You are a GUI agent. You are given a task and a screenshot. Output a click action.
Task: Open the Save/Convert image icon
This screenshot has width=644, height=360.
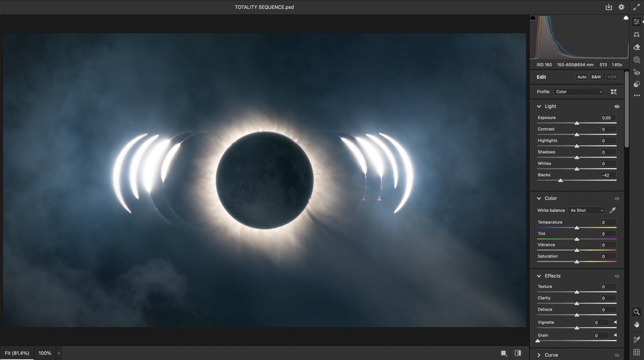click(x=609, y=7)
